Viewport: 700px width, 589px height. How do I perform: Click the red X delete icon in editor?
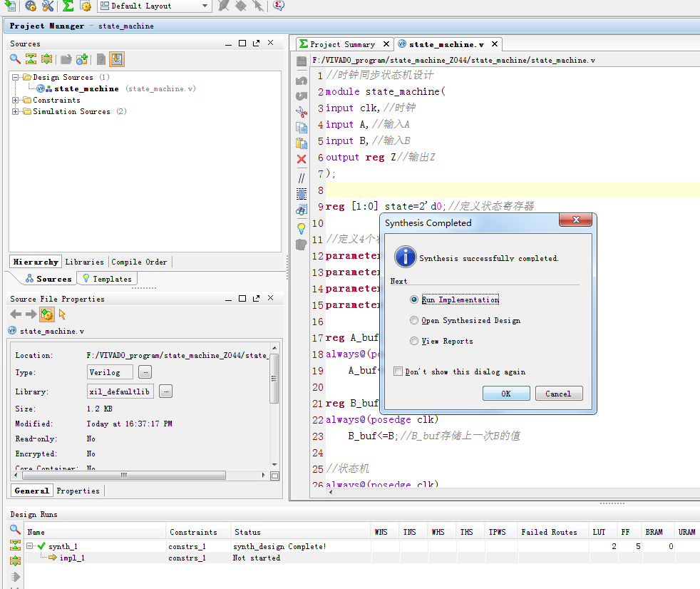(x=302, y=159)
